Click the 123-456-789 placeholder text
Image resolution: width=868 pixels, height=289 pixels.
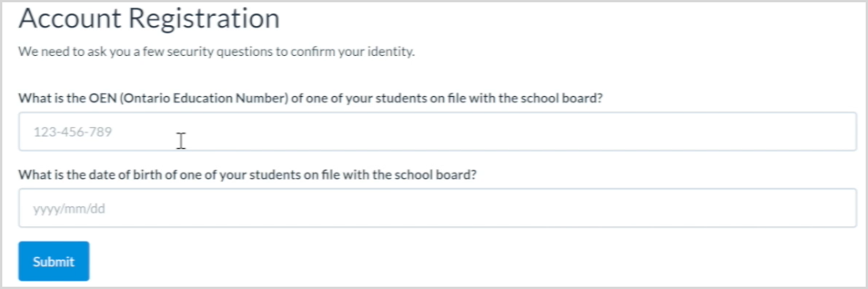click(73, 132)
